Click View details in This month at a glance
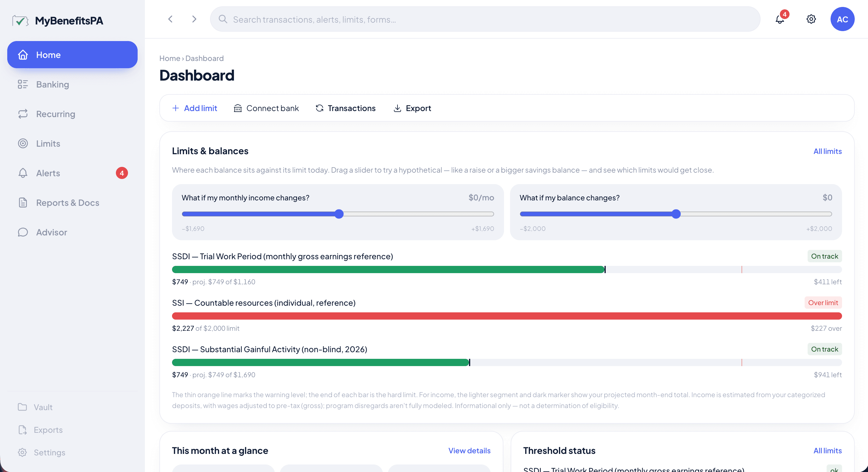The image size is (868, 472). (469, 451)
